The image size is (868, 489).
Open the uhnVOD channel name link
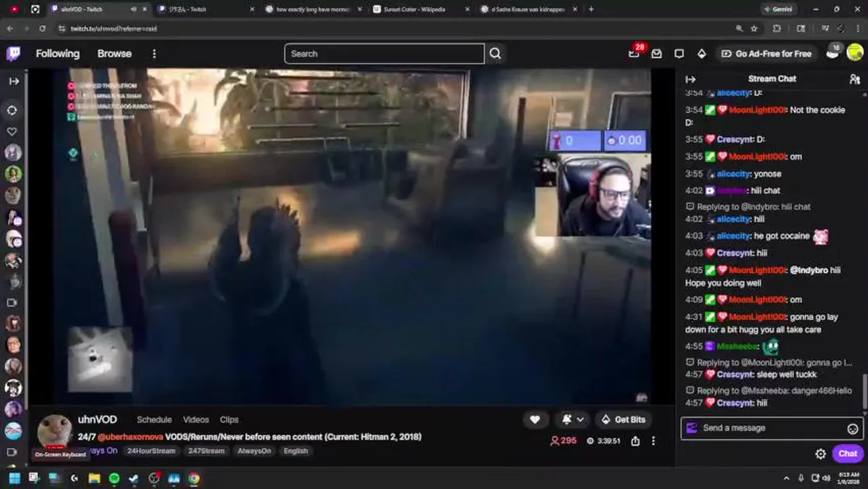[97, 420]
